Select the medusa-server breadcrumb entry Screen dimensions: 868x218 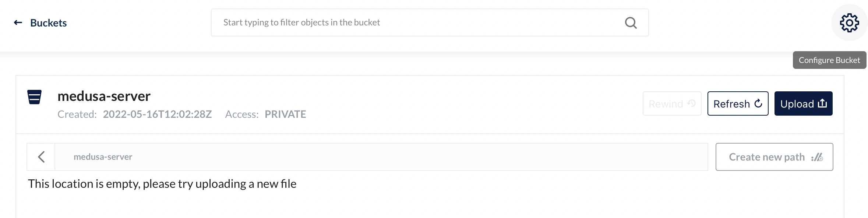click(x=103, y=157)
